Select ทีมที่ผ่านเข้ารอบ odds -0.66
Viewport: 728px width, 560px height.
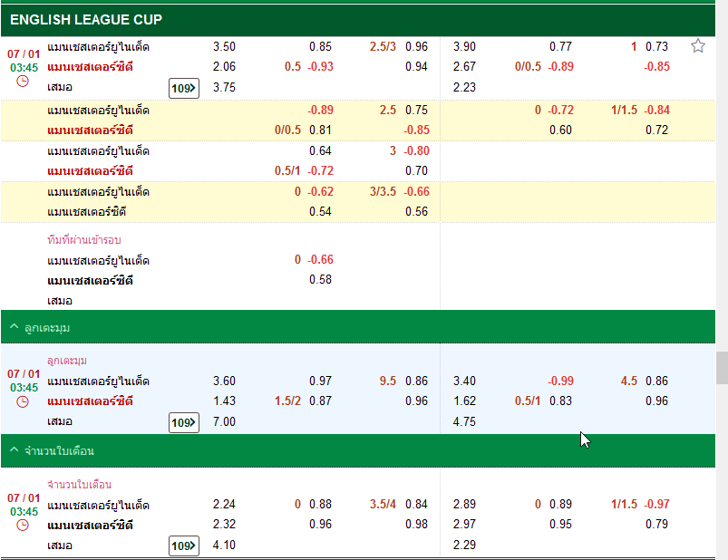coord(320,260)
